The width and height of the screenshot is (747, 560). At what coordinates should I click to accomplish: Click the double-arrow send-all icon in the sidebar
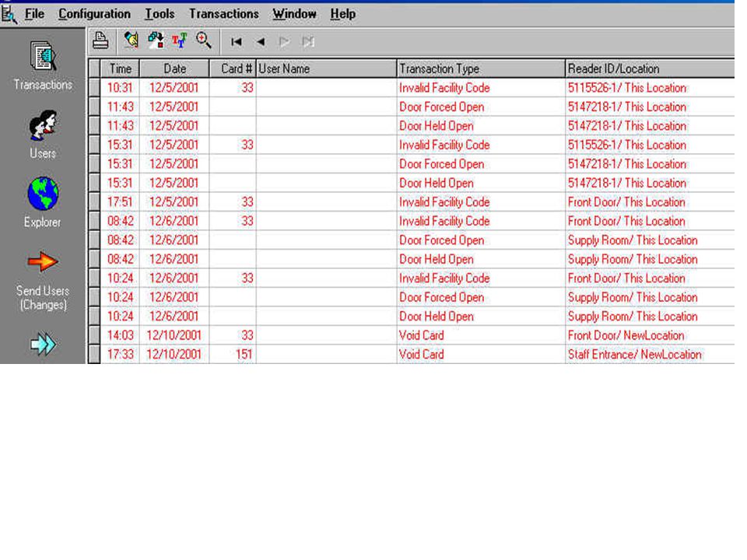(x=43, y=344)
